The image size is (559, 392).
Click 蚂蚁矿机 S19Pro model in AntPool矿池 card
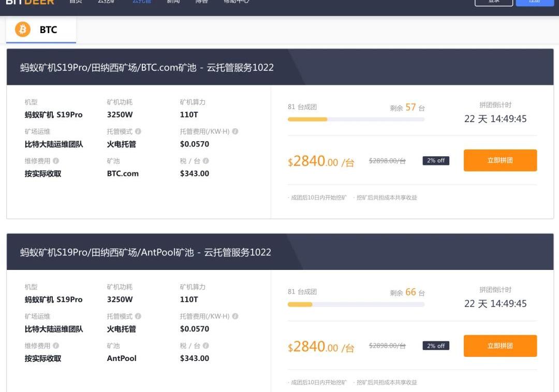53,299
